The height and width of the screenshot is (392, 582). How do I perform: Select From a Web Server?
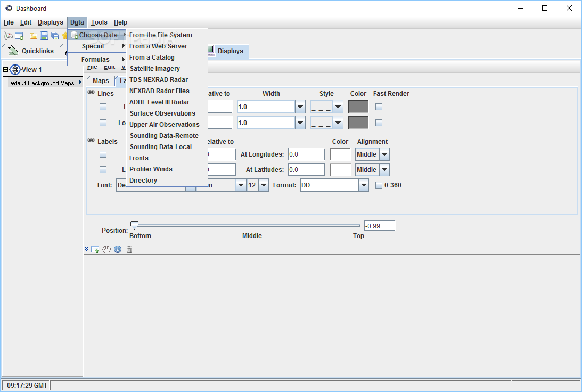(167, 46)
